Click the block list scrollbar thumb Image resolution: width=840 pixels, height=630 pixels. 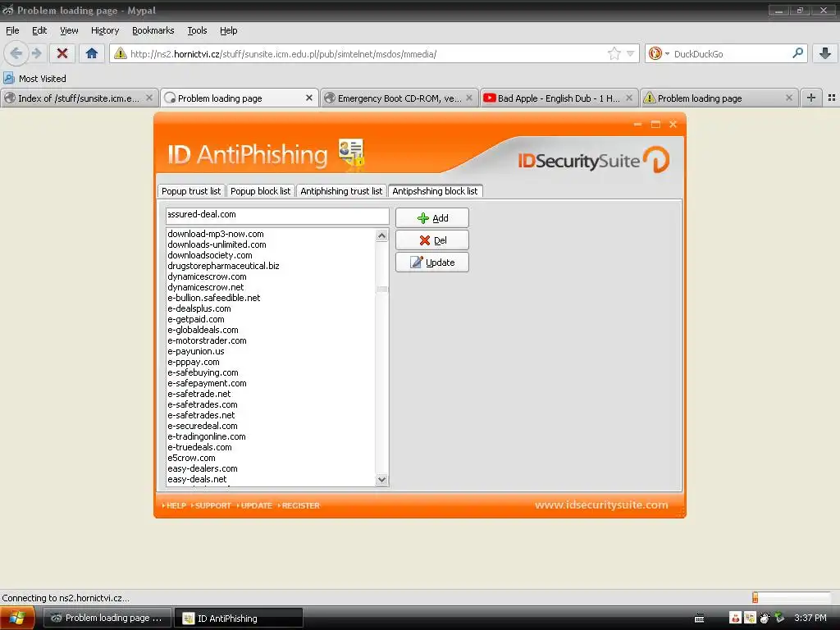(382, 290)
